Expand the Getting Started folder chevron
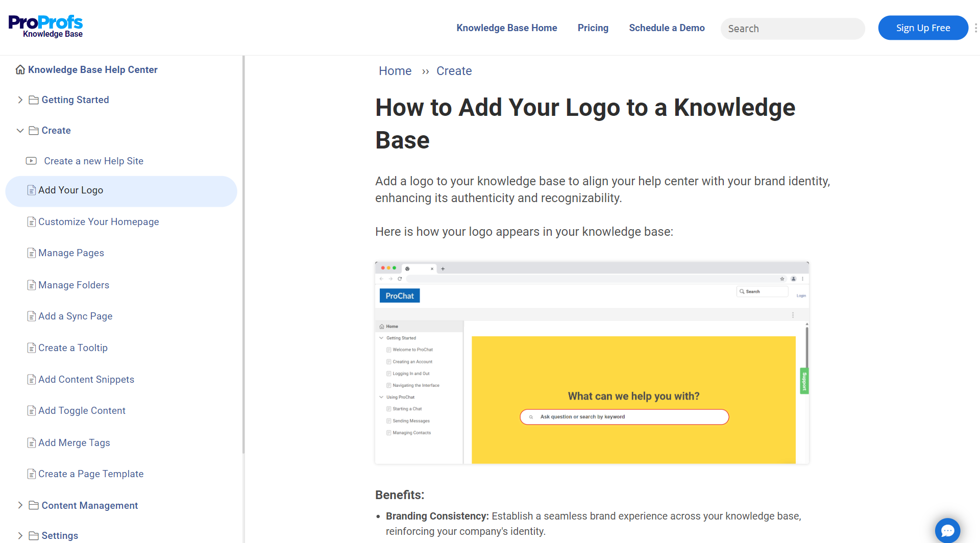The height and width of the screenshot is (543, 980). click(x=20, y=100)
